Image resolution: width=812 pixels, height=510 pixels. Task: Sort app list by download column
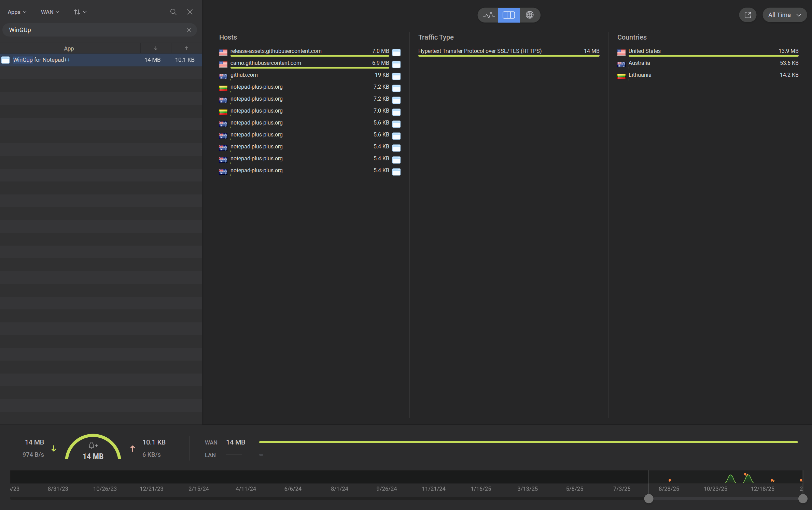[155, 48]
